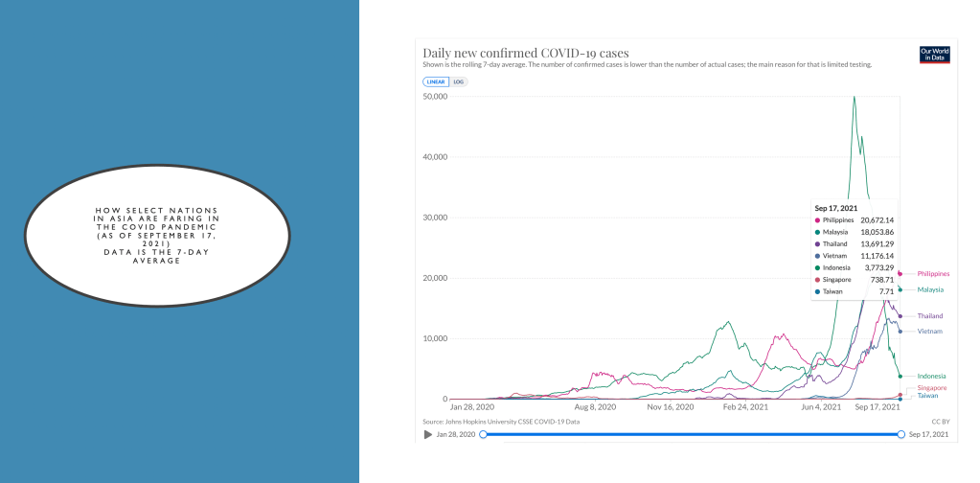
Task: Select the Philippines line label
Action: [x=933, y=273]
